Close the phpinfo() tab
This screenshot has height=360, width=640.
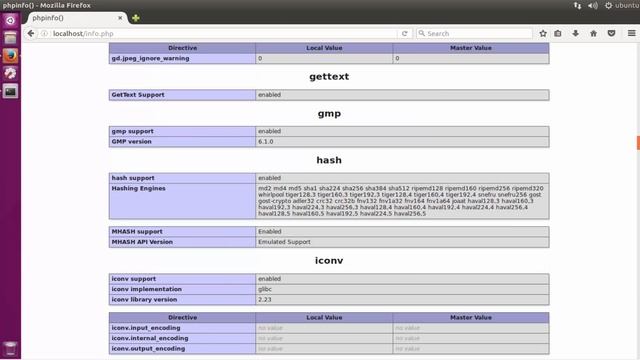point(120,18)
